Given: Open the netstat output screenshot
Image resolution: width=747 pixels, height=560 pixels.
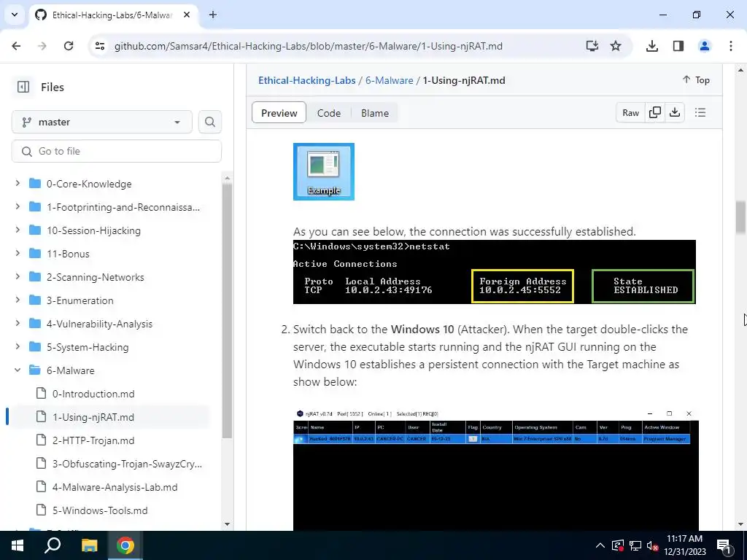Looking at the screenshot, I should pyautogui.click(x=494, y=272).
